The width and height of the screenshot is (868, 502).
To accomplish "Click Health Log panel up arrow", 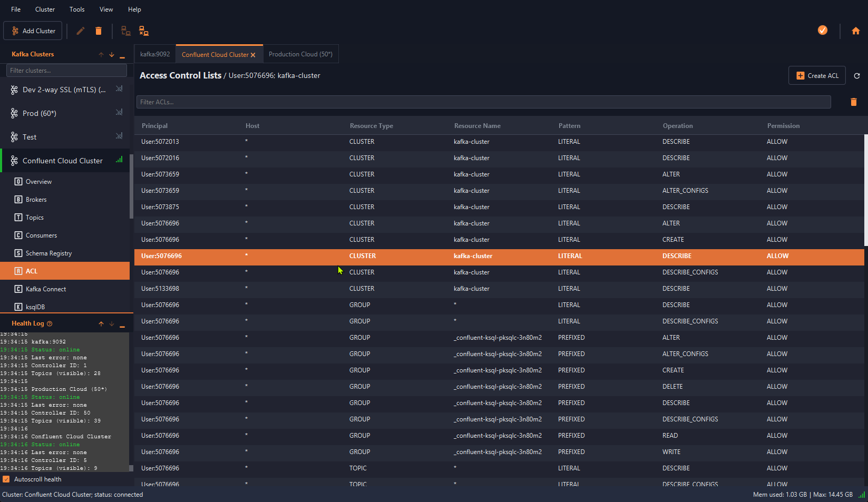I will click(x=101, y=324).
